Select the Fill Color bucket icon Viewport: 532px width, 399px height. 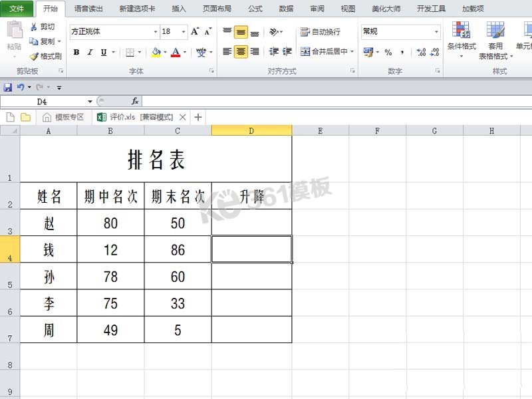(156, 51)
